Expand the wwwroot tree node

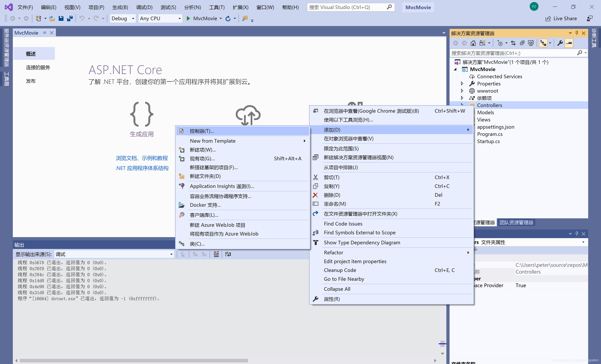(x=462, y=91)
